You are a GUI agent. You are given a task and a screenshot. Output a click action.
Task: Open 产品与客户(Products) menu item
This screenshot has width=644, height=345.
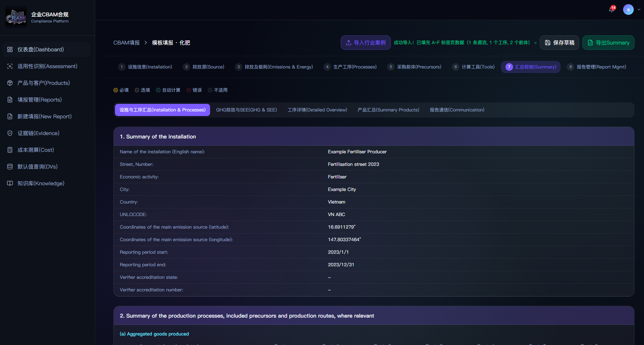46,83
